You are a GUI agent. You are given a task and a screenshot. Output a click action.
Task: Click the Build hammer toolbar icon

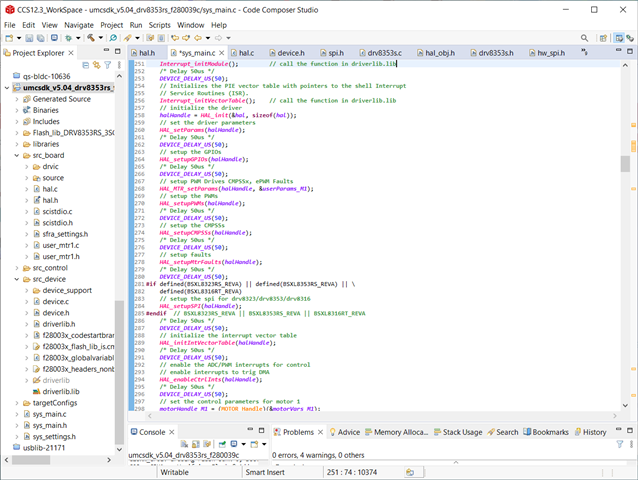click(x=91, y=38)
